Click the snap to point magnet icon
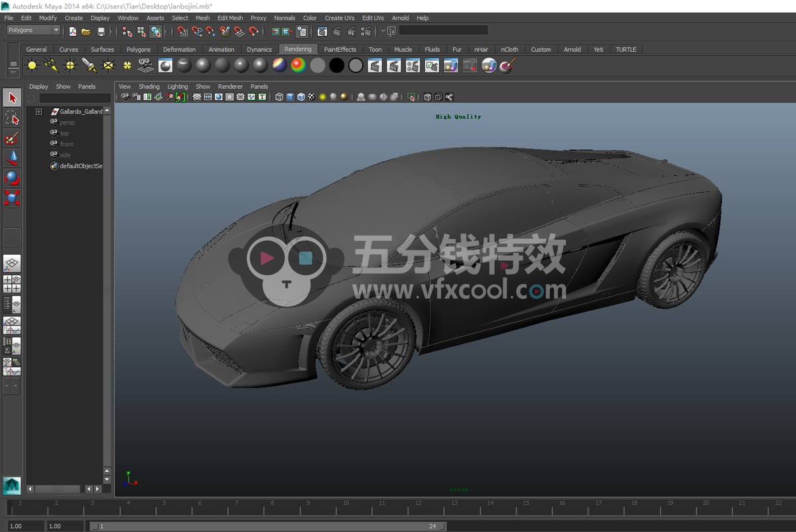Screen dimensions: 796x532 tap(210, 31)
